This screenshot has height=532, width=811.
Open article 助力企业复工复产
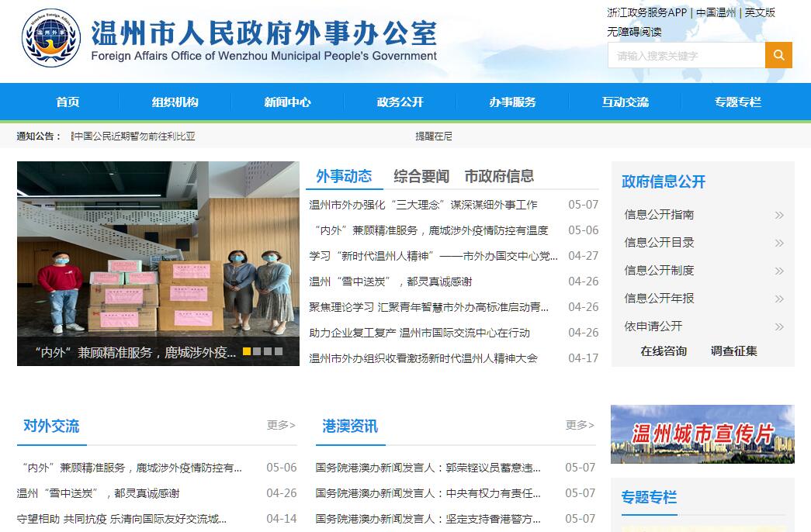pyautogui.click(x=419, y=333)
